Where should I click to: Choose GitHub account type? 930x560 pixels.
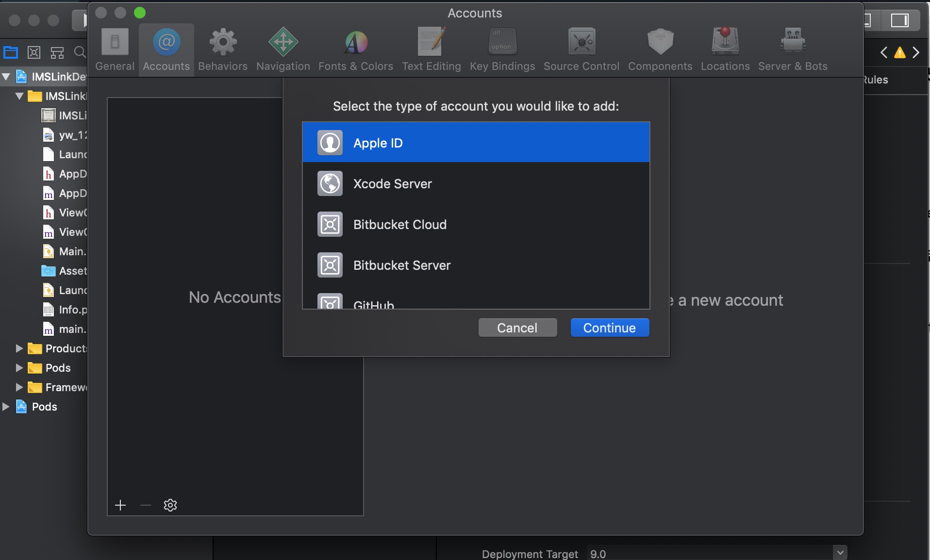476,301
